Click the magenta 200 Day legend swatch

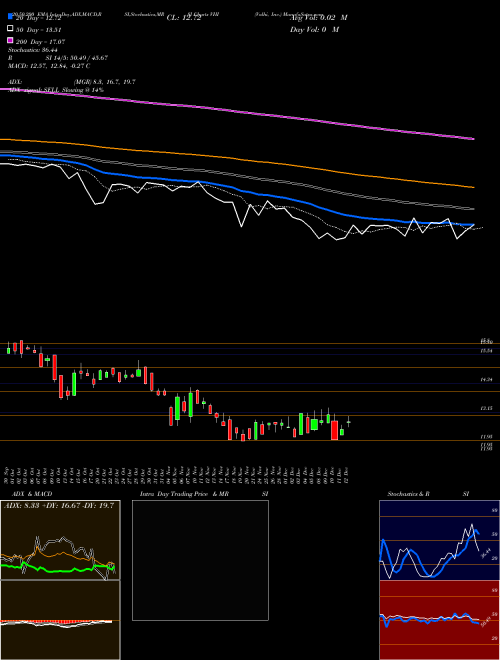(x=10, y=41)
